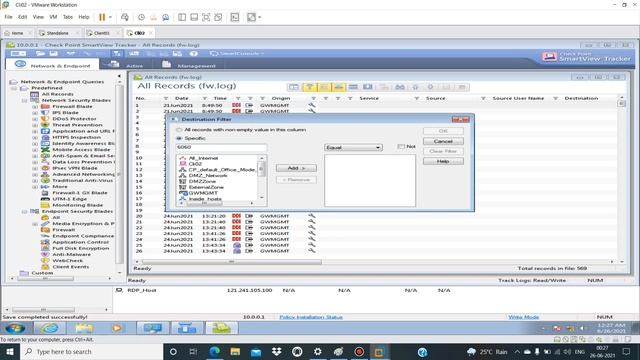640x360 pixels.
Task: Click the HTTPS Inspection icon in tree
Action: 45,137
